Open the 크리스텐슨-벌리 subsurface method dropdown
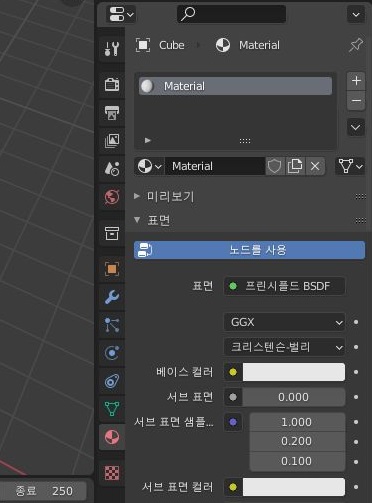 coord(284,347)
